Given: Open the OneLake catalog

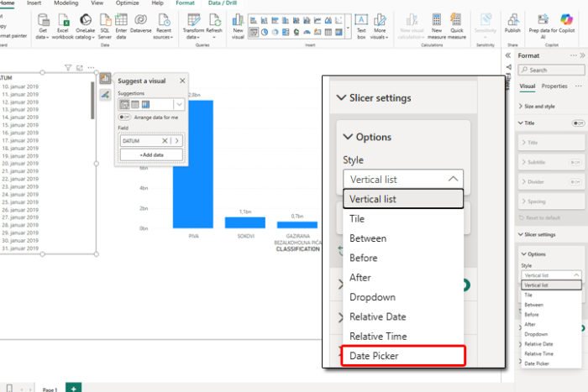Looking at the screenshot, I should 85,26.
